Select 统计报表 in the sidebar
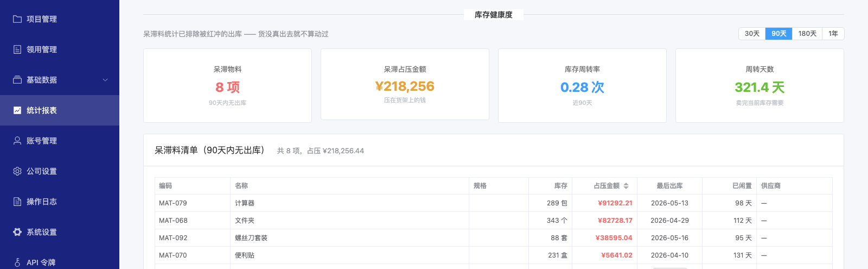Viewport: 868px width, 269px height. click(x=60, y=110)
